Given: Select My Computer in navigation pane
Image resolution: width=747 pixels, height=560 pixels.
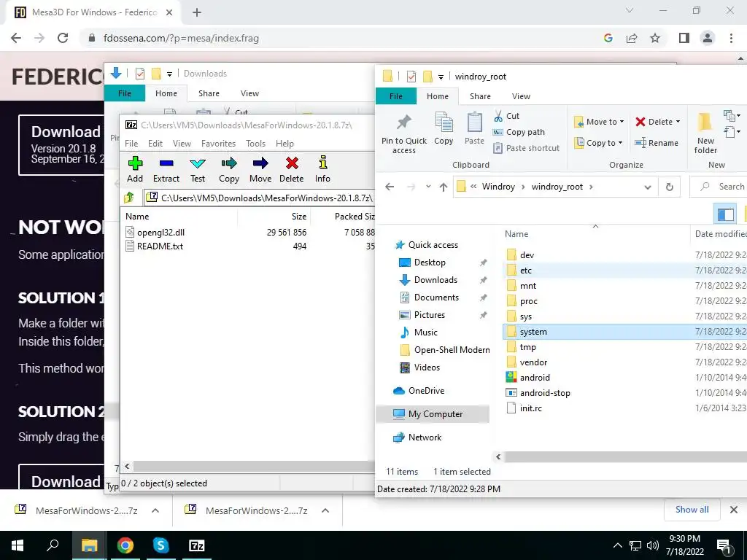Looking at the screenshot, I should click(435, 414).
